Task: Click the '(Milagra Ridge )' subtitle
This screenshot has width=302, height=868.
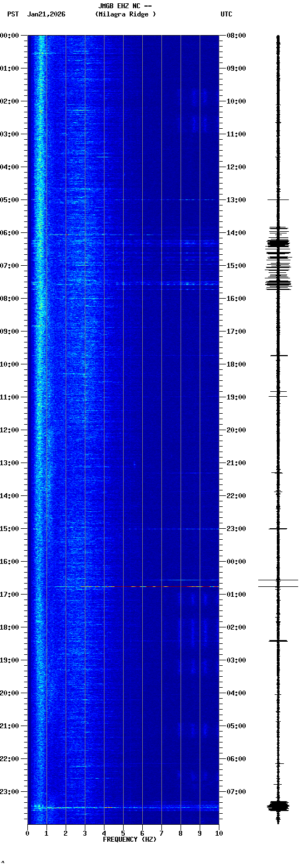Action: (125, 14)
